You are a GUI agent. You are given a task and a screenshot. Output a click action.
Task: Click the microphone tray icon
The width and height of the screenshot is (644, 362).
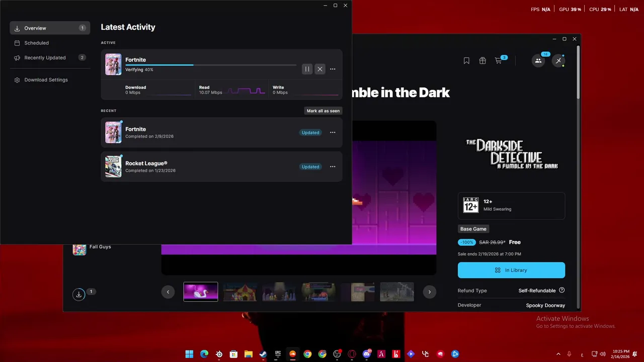pyautogui.click(x=569, y=354)
